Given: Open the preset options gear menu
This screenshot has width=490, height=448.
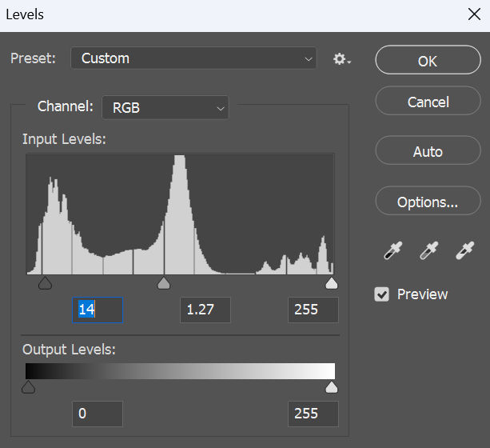Looking at the screenshot, I should click(x=342, y=59).
